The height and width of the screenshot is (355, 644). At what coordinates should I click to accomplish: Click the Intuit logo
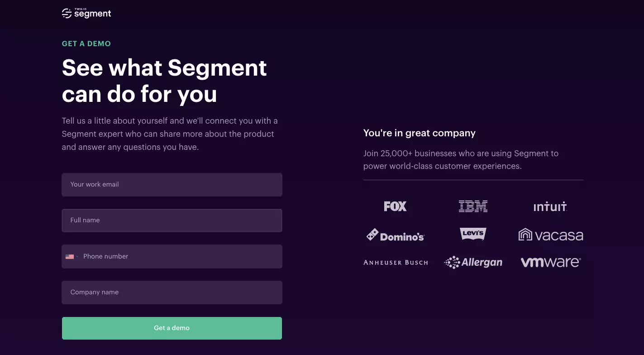click(x=550, y=206)
